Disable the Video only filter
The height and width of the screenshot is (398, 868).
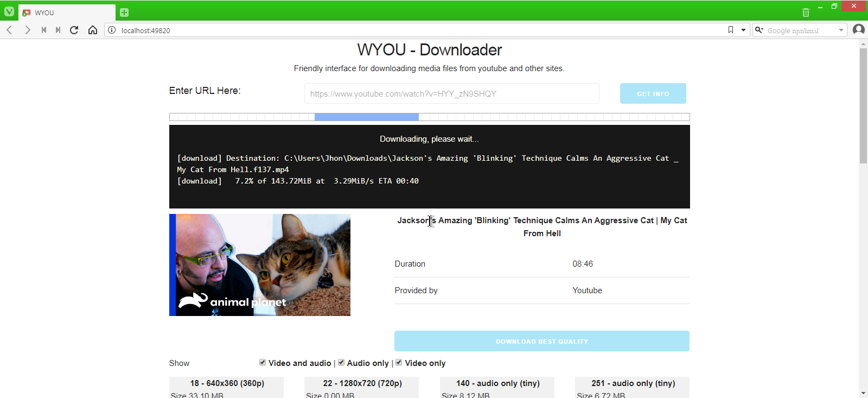(x=399, y=363)
